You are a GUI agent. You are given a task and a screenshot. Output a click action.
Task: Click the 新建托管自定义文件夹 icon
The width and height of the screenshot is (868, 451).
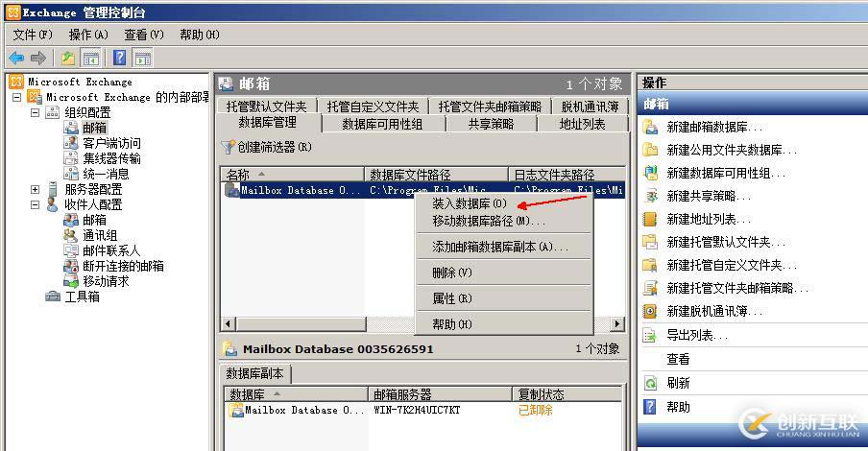click(650, 265)
